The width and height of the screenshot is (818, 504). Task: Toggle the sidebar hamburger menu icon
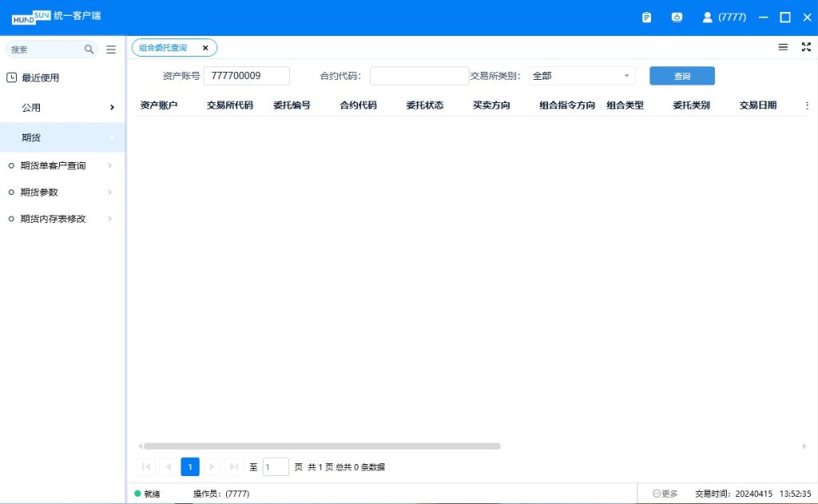tap(111, 50)
